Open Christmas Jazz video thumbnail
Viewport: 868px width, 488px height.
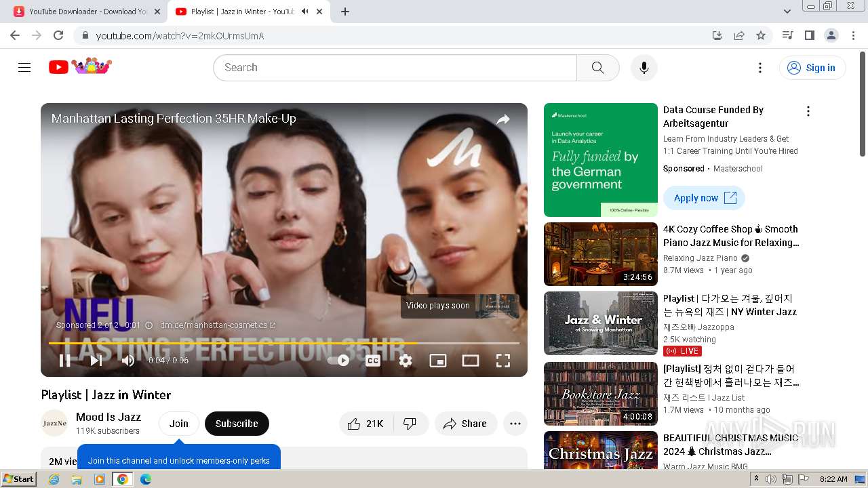click(601, 450)
